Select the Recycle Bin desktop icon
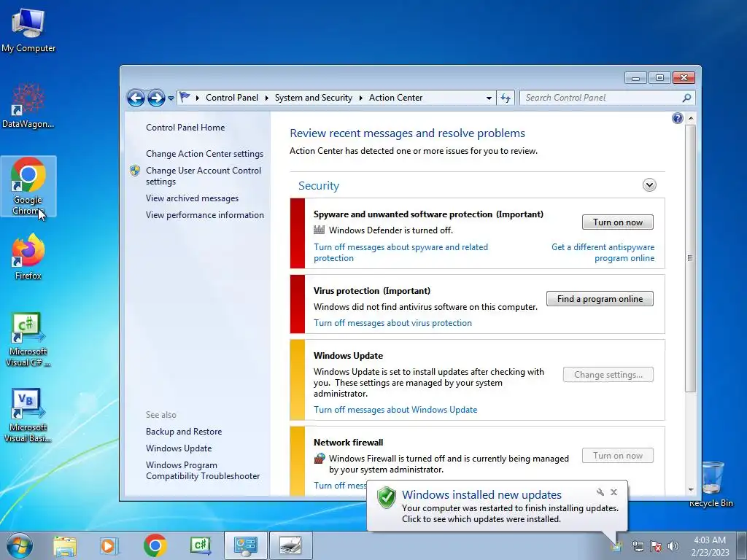 coord(711,484)
